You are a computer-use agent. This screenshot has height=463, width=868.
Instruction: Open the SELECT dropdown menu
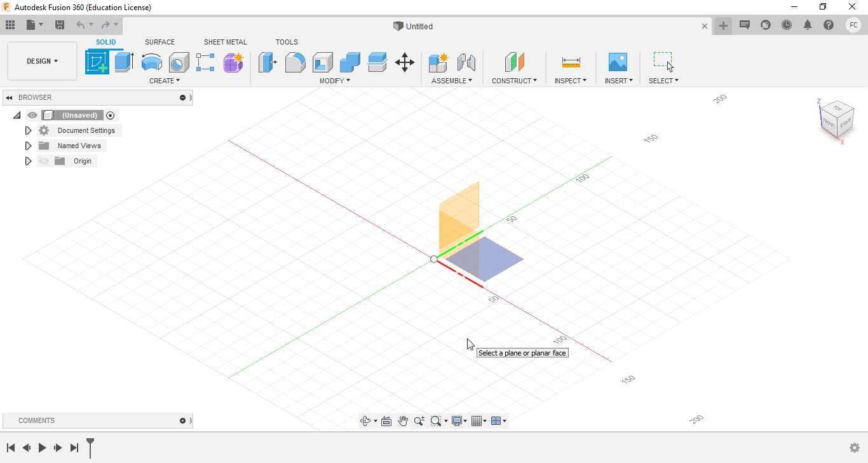coord(663,81)
